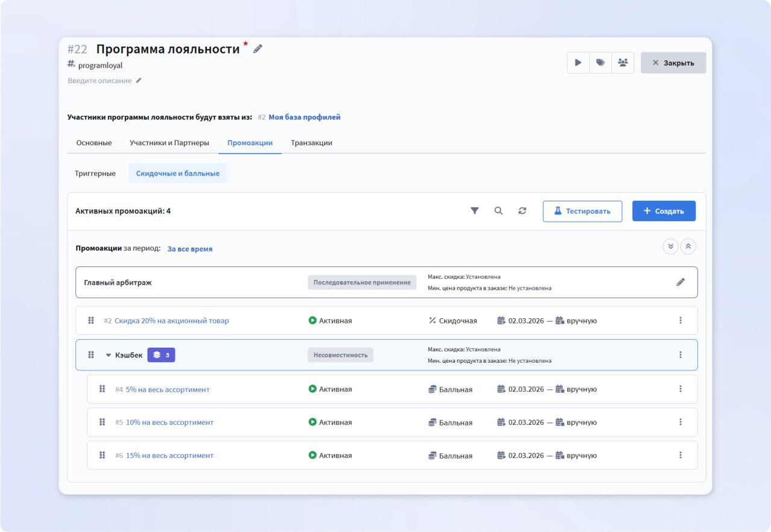Click the double-chevron collapse-all control
771x532 pixels.
point(688,246)
